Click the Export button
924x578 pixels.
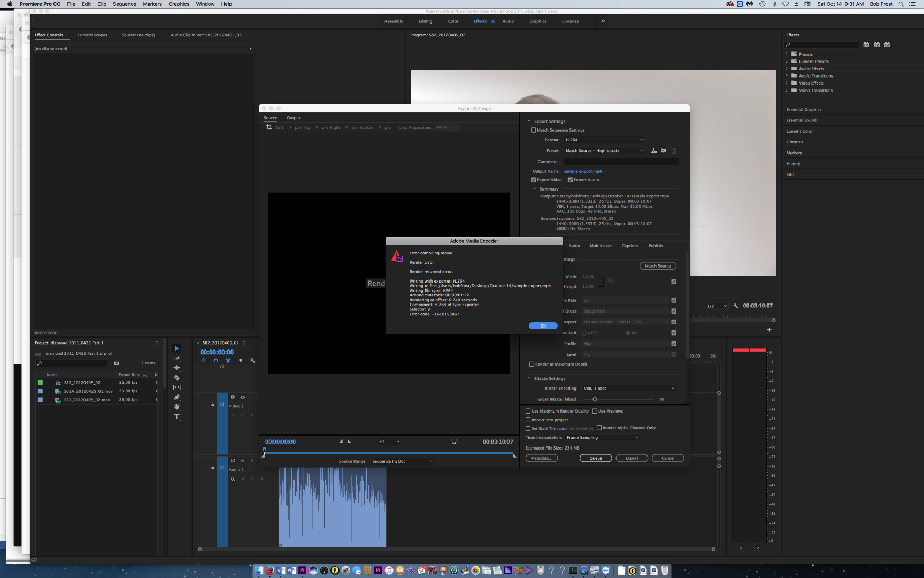(x=632, y=458)
